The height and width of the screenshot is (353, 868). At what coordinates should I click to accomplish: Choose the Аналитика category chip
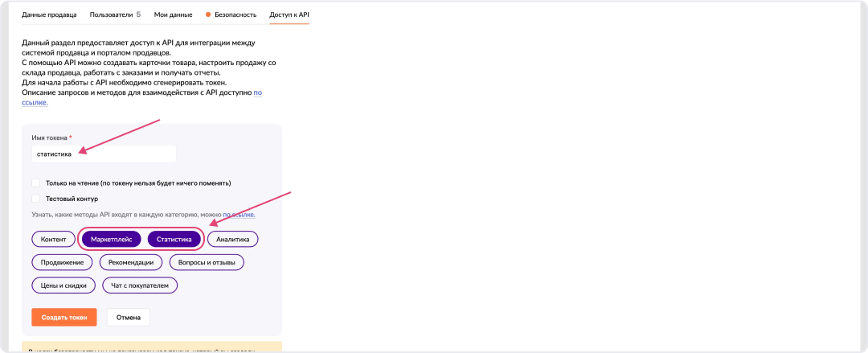(233, 239)
